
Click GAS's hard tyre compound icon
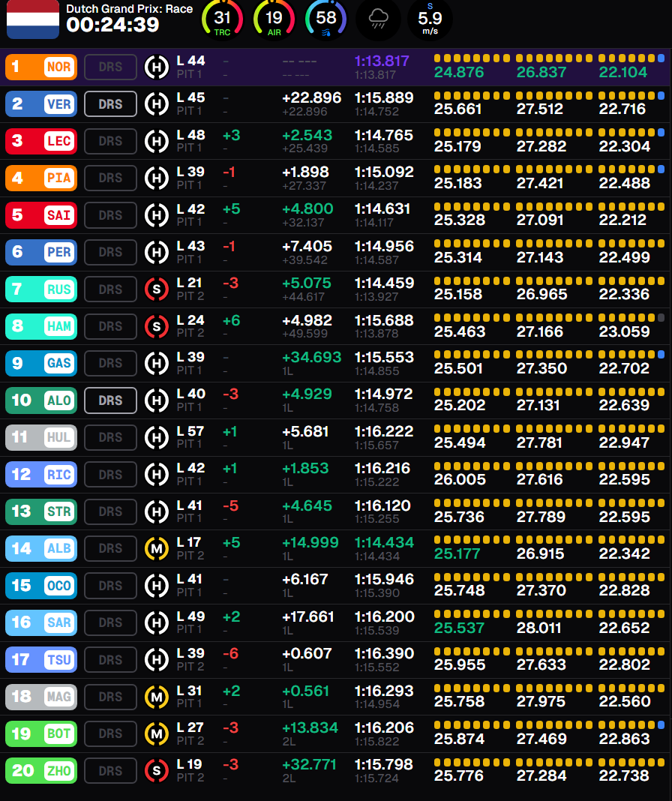coord(156,363)
